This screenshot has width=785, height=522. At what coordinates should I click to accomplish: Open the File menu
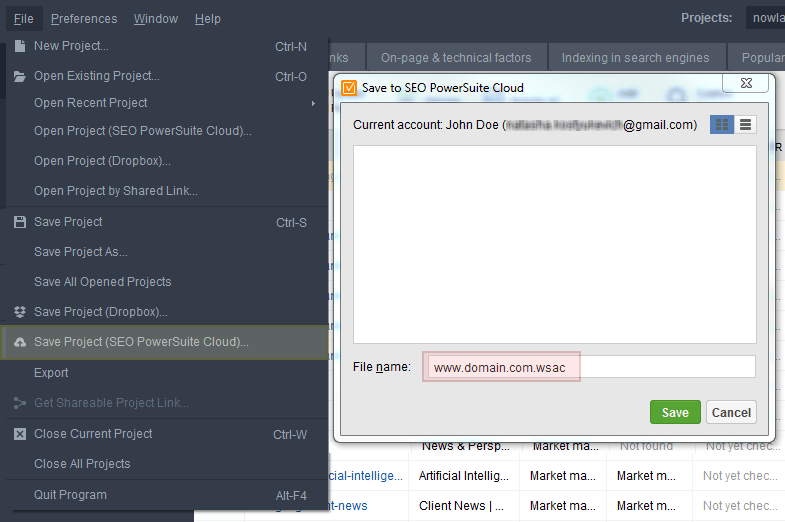click(x=24, y=19)
